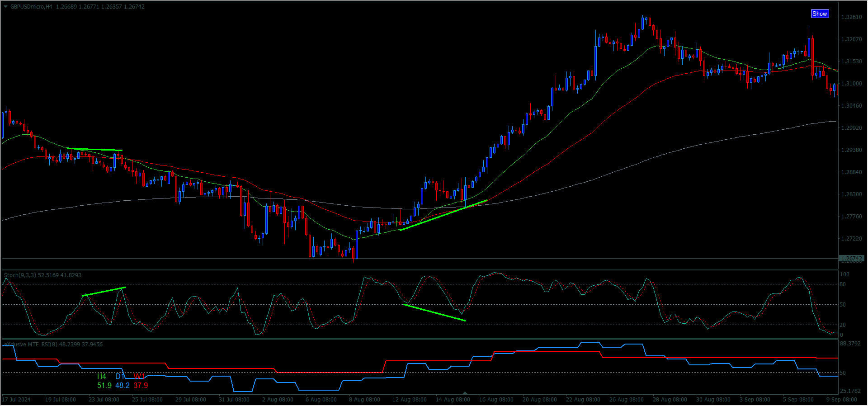Click the blue Show button
Viewport: 868px width, 406px height.
pyautogui.click(x=819, y=14)
